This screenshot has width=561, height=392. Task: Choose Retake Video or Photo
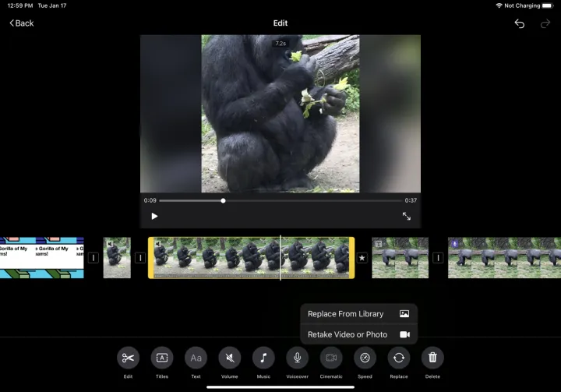coord(358,334)
